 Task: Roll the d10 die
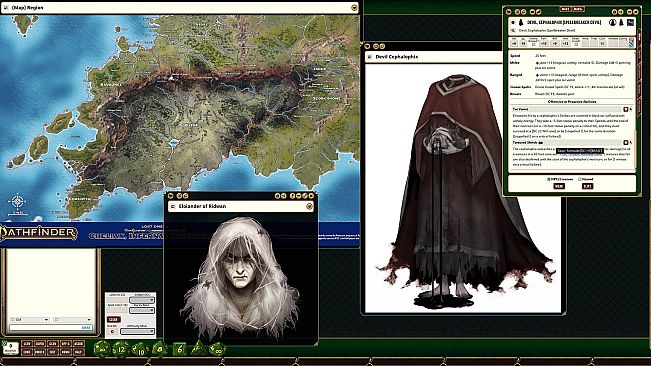point(140,349)
